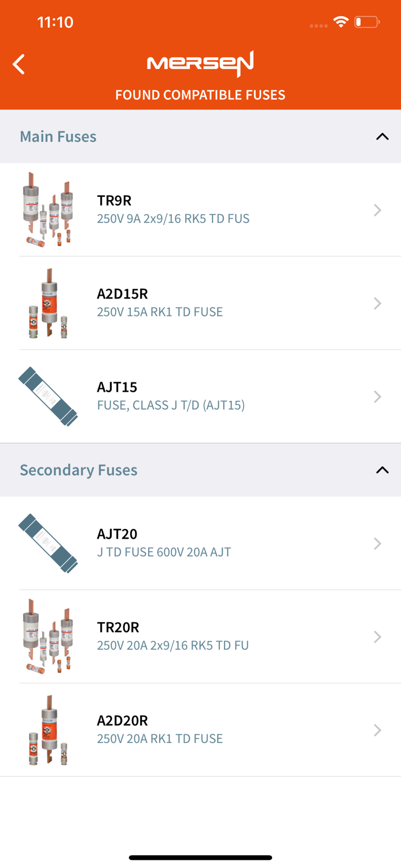401x868 pixels.
Task: Click the A2D20R product image
Action: (48, 730)
